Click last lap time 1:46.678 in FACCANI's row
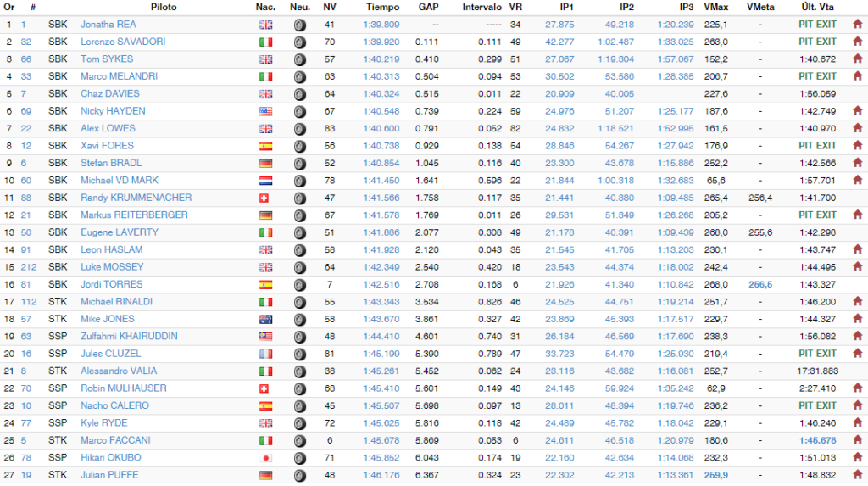This screenshot has width=868, height=486. 818,440
